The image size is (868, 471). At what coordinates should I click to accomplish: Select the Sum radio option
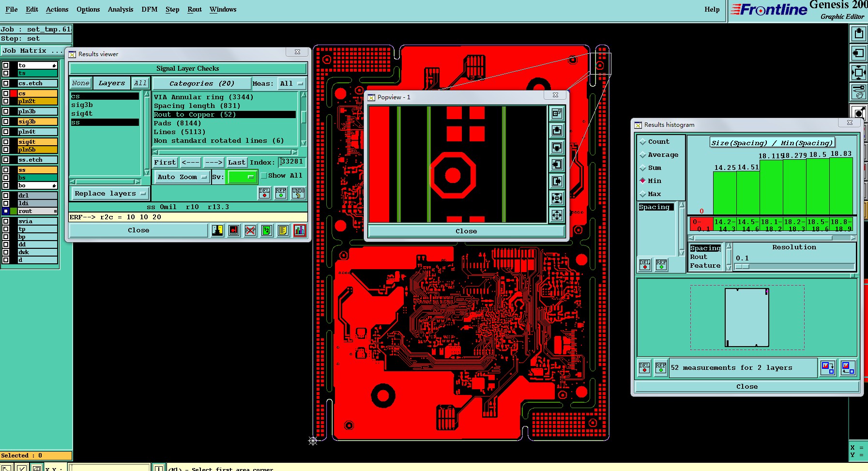pyautogui.click(x=643, y=168)
